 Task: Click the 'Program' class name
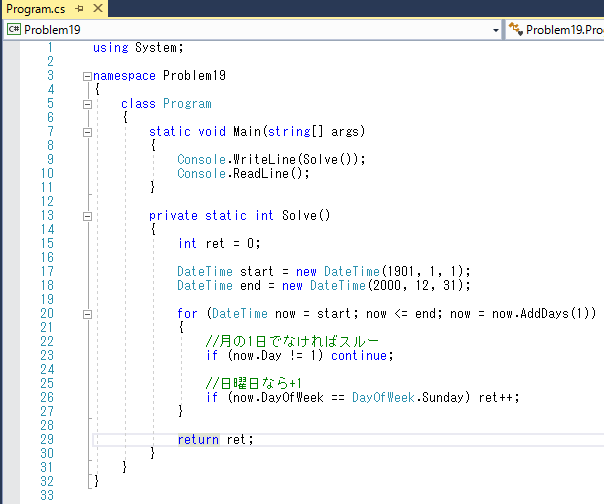tap(187, 104)
